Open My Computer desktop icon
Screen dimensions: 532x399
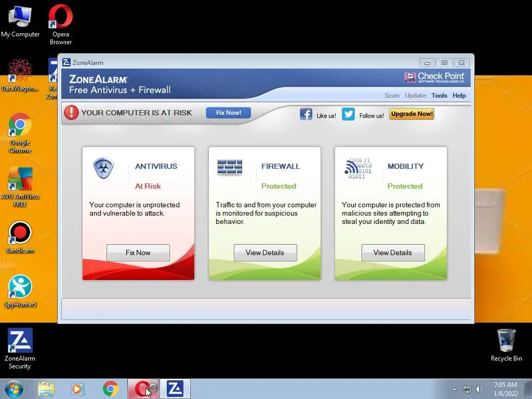[20, 21]
